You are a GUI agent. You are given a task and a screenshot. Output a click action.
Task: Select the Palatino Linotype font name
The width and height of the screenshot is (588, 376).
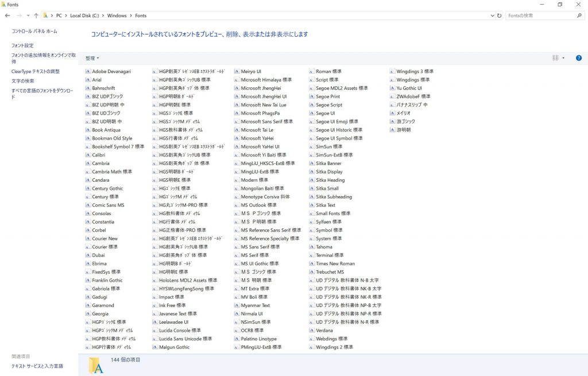click(259, 339)
